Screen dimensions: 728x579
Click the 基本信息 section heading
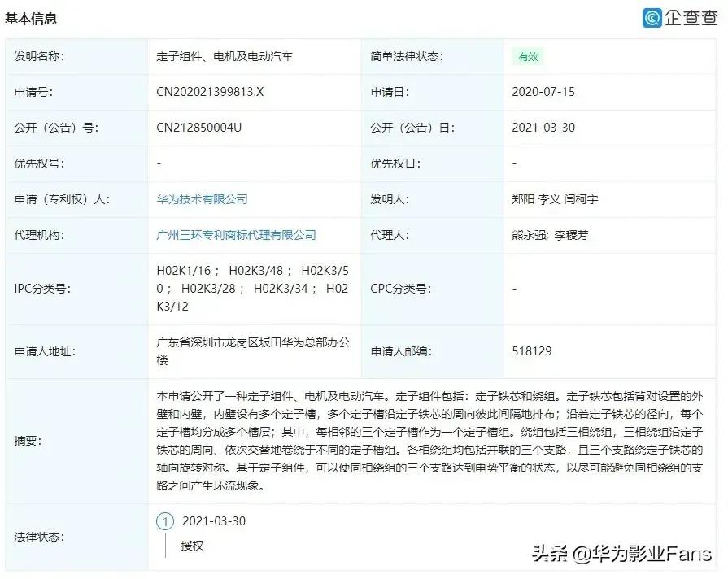(x=31, y=19)
